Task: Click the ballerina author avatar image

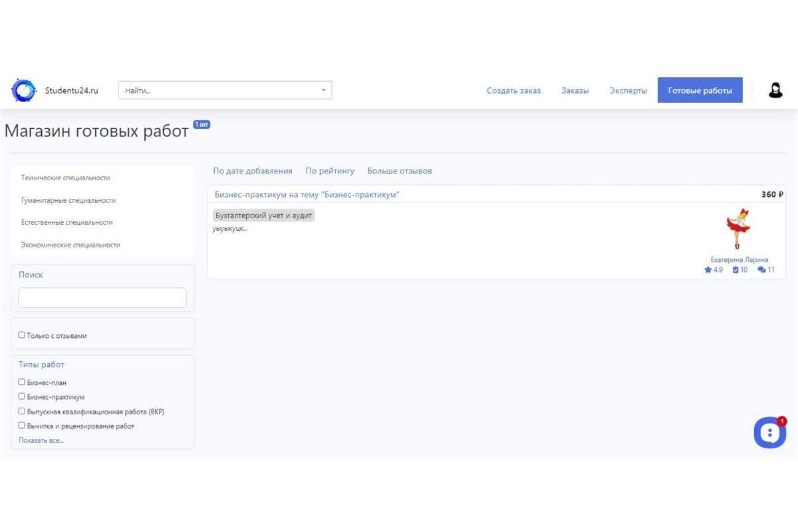Action: 738,229
